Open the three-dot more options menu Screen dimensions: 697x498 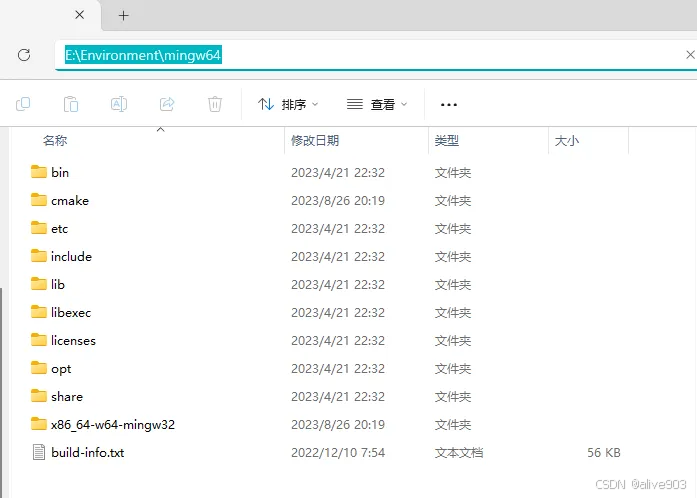(449, 105)
